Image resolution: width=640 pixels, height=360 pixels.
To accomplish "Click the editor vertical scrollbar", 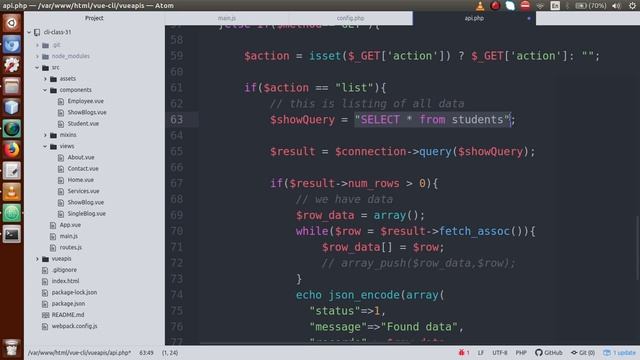I will pyautogui.click(x=638, y=248).
